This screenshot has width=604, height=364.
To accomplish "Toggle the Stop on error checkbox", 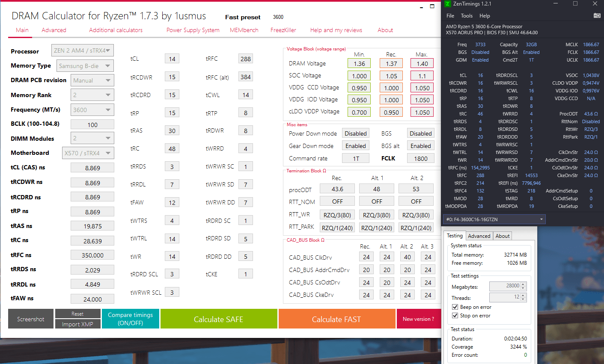I will tap(455, 316).
